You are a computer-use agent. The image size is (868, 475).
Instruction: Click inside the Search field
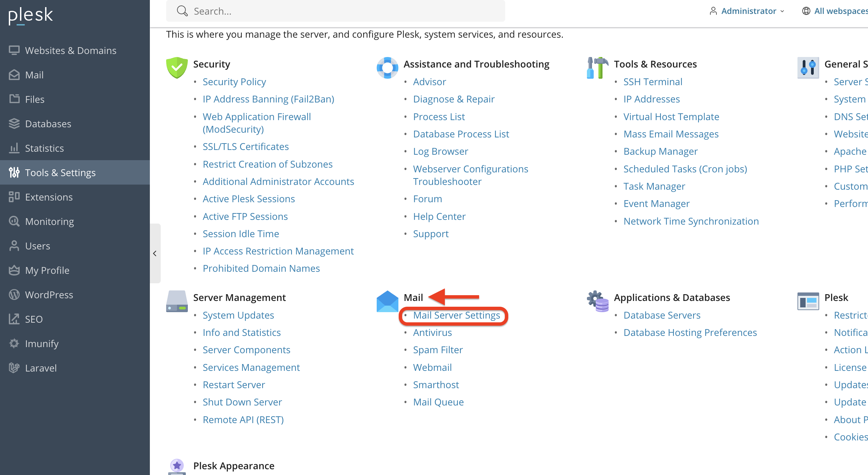(336, 11)
